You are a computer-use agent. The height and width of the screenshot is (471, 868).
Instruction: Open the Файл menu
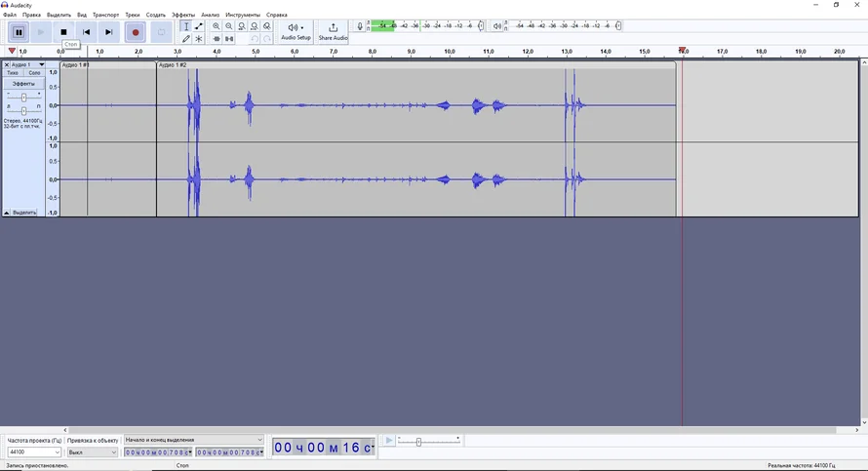[x=9, y=15]
